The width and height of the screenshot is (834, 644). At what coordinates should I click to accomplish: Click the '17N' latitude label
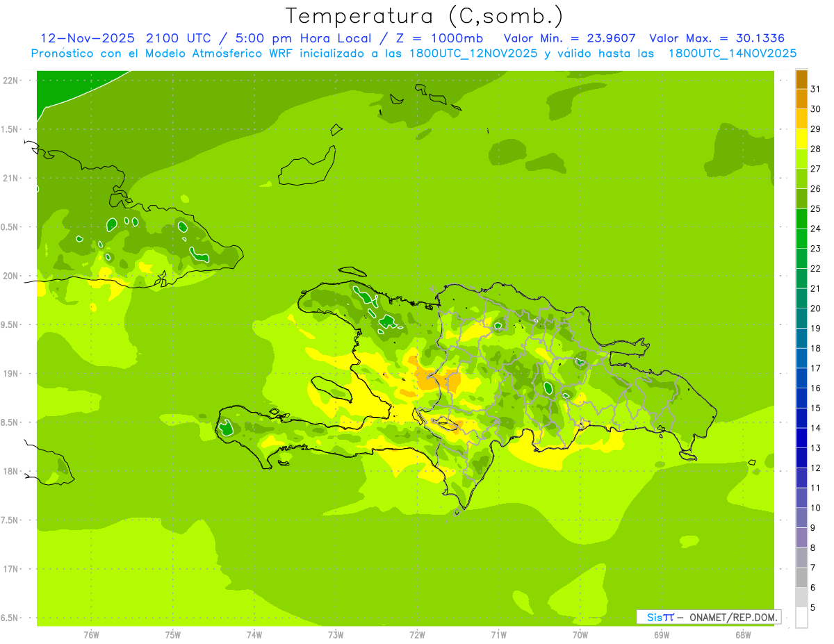(11, 569)
